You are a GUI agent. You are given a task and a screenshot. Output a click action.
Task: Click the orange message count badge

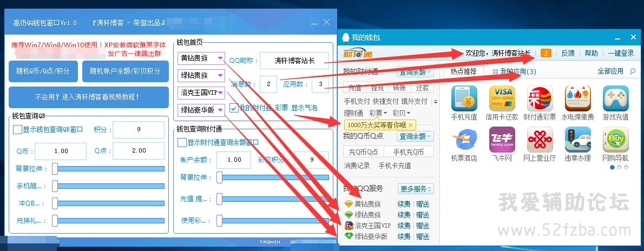546,53
